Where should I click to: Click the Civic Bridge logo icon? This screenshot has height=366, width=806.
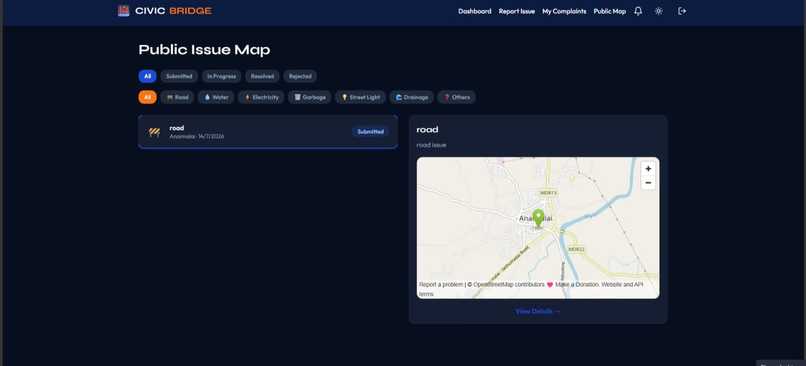tap(123, 11)
